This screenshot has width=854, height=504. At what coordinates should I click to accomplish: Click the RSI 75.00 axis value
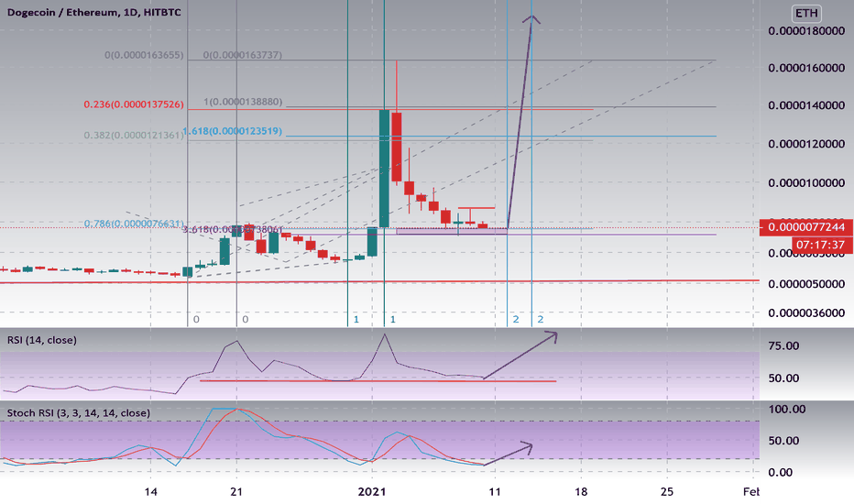coord(783,346)
